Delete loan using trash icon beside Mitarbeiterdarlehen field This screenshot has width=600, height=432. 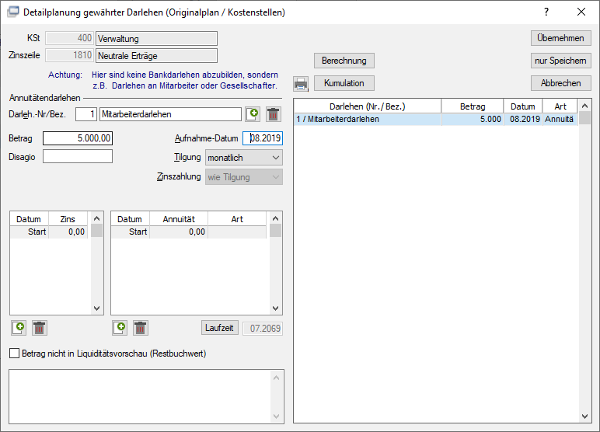(273, 114)
